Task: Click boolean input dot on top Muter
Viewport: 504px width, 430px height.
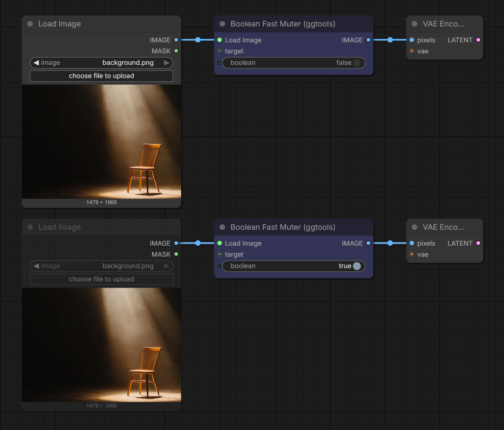Action: pyautogui.click(x=220, y=63)
